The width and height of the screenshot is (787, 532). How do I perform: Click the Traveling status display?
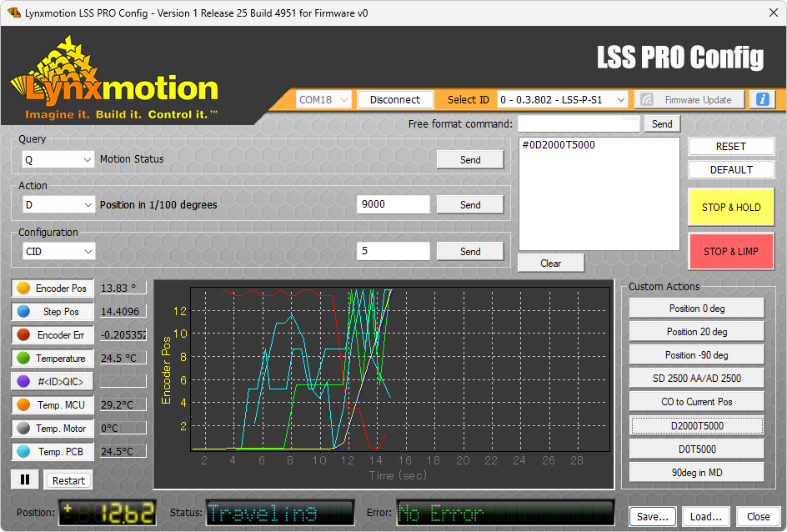280,513
